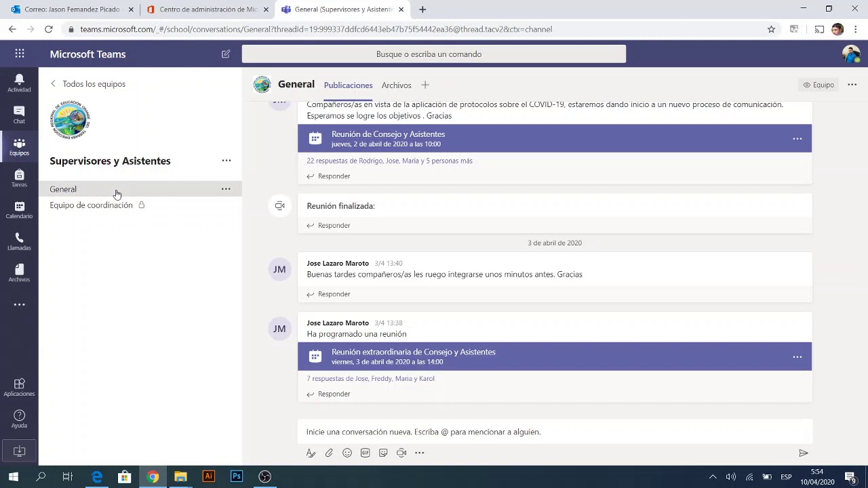Screen dimensions: 868x488
Task: Open Calendario in the Teams sidebar
Action: tap(19, 209)
